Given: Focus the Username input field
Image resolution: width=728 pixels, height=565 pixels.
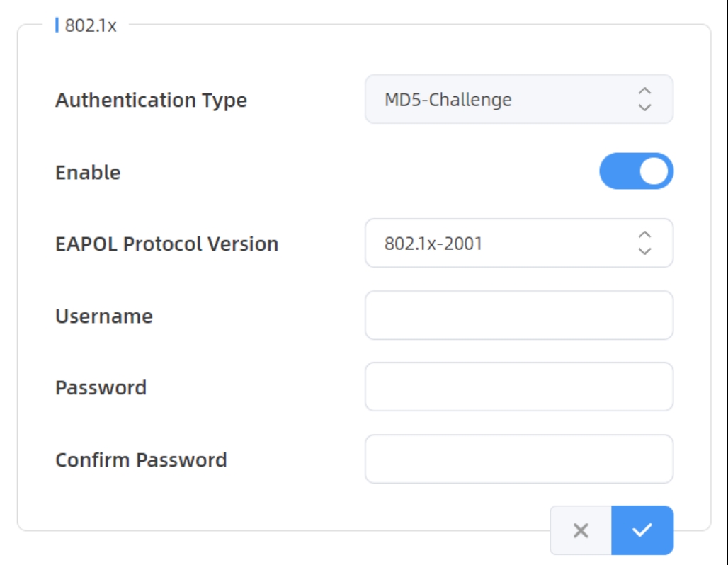Looking at the screenshot, I should coord(518,315).
